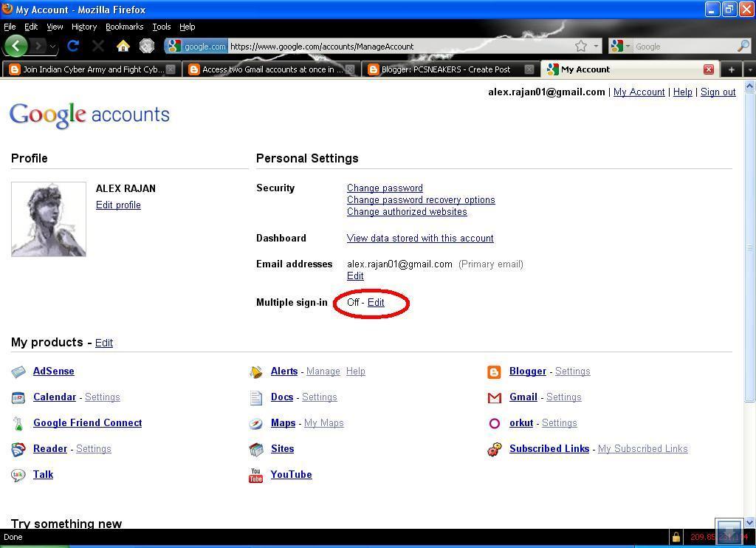The height and width of the screenshot is (548, 756).
Task: Open the Bookmarks menu
Action: click(124, 27)
